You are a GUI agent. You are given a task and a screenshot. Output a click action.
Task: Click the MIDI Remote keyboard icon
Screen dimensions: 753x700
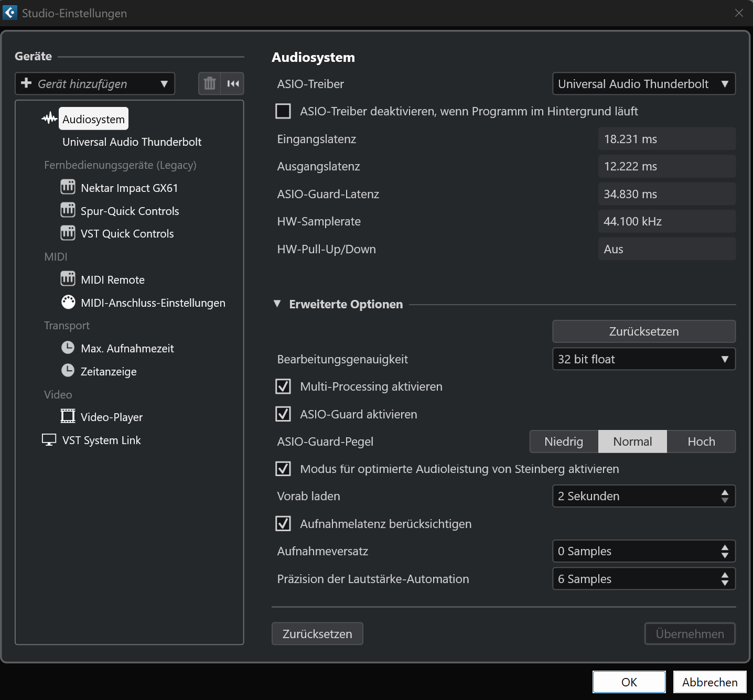(68, 279)
